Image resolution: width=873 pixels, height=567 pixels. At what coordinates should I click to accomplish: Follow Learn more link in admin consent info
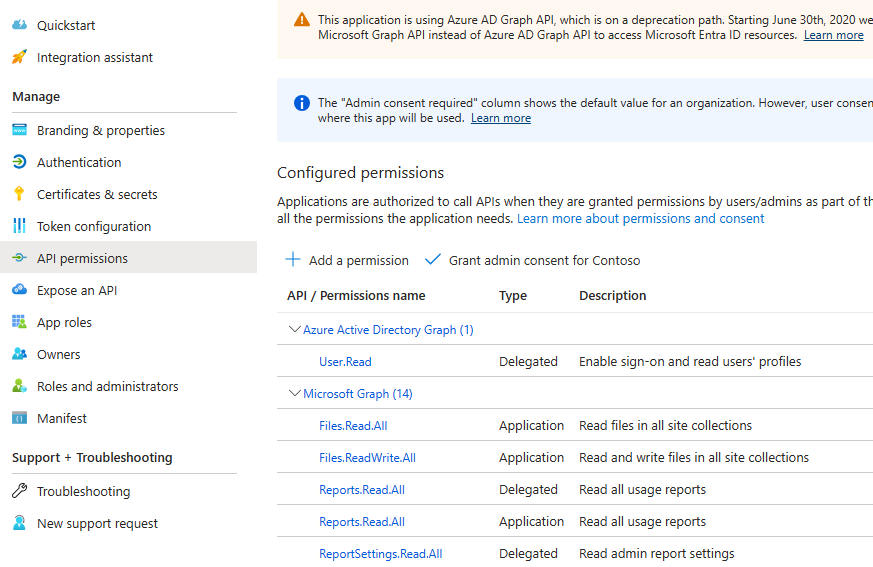click(501, 118)
